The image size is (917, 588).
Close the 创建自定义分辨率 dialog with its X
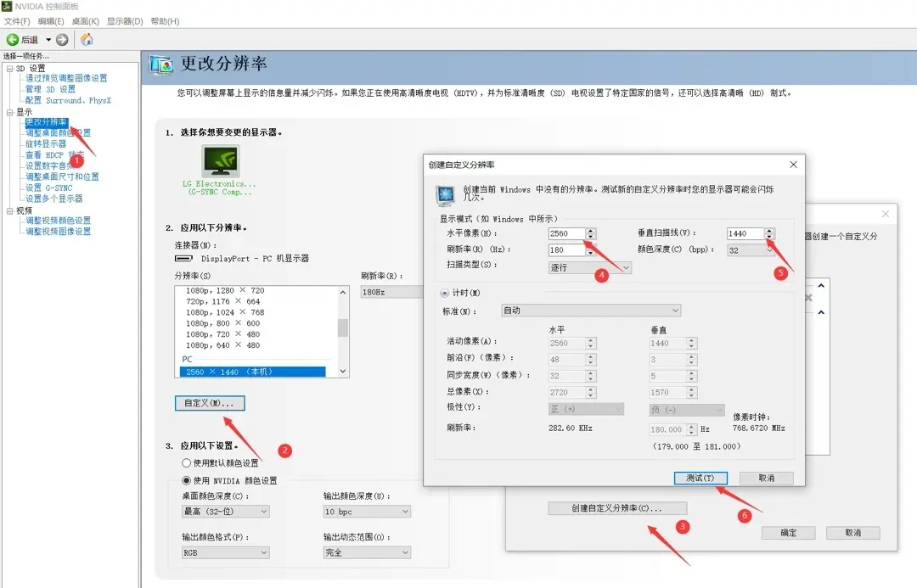click(x=794, y=165)
